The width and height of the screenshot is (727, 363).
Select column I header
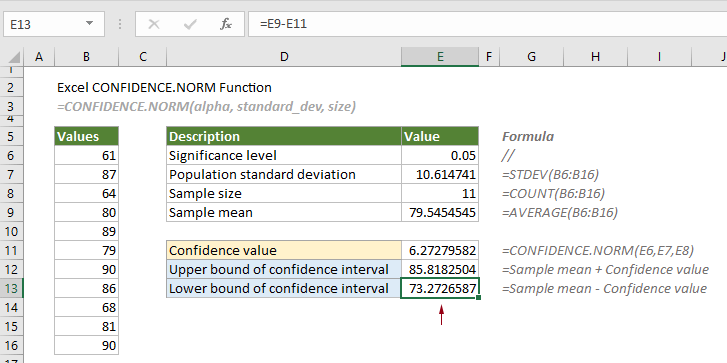[x=659, y=57]
